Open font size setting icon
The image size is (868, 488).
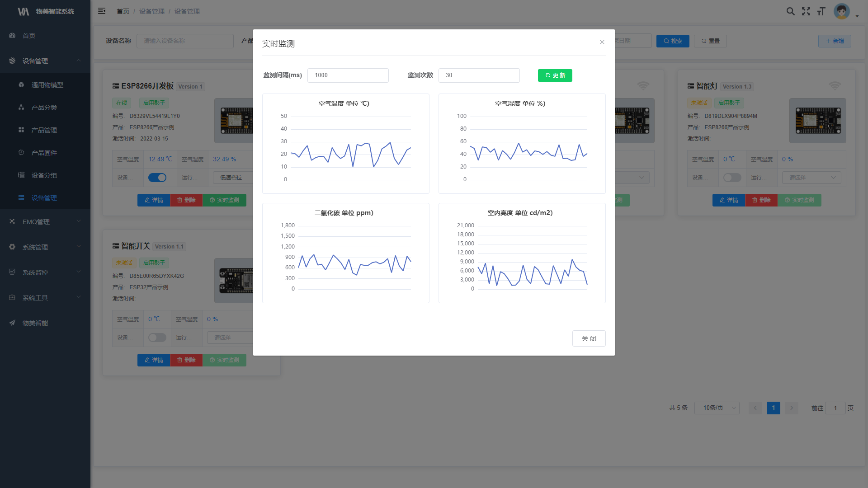coord(821,11)
